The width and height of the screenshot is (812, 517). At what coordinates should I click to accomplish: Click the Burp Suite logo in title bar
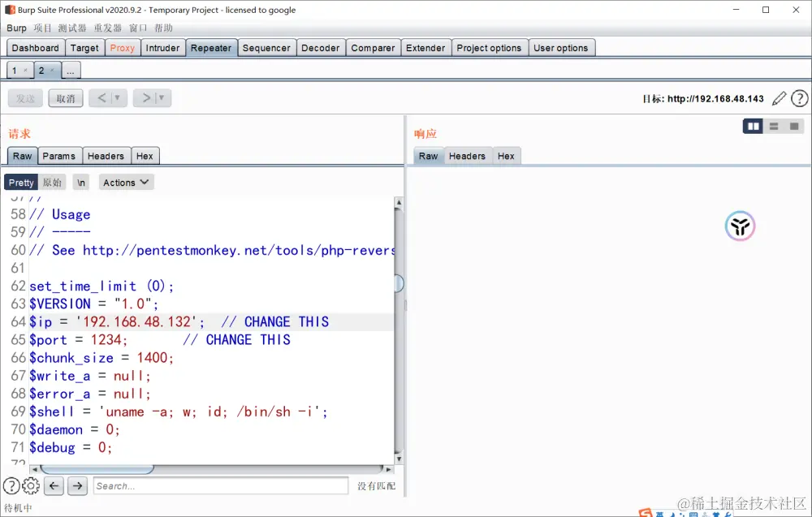(10, 10)
